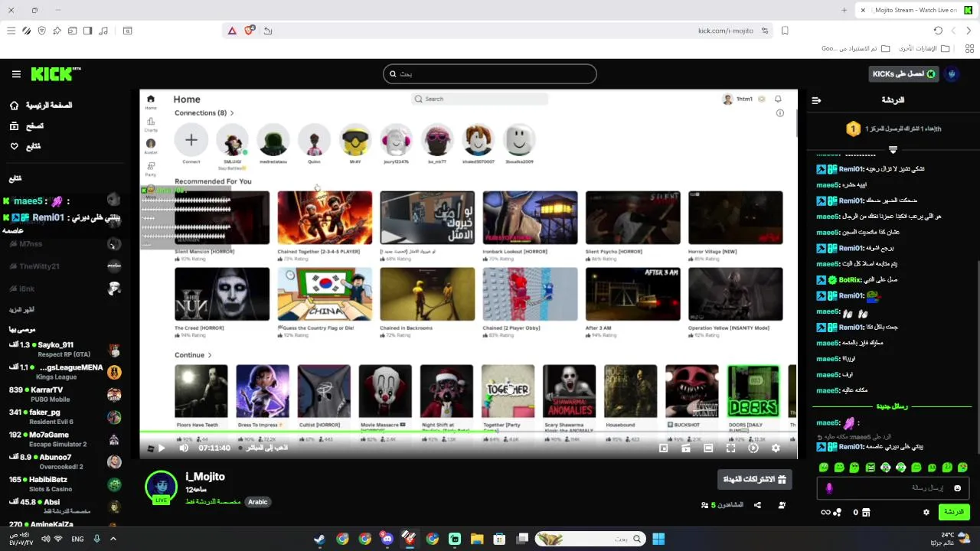
Task: Expand the system tray hidden icons arrow
Action: point(113,539)
